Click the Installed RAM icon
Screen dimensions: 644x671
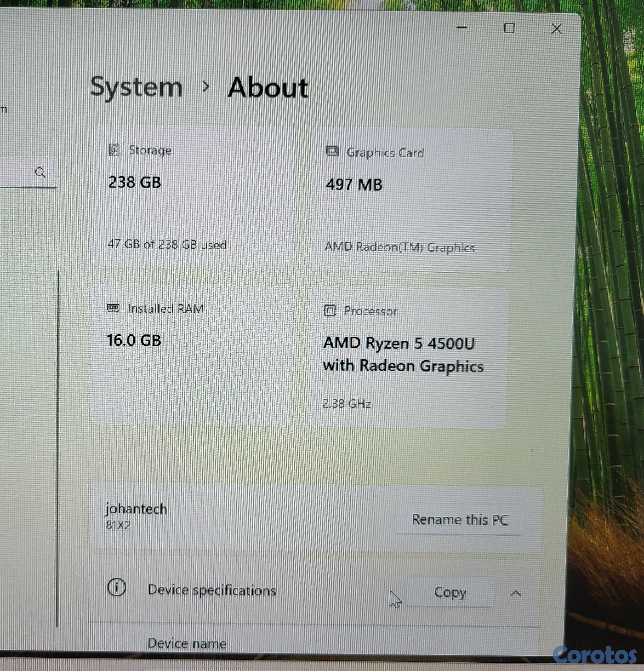click(x=113, y=308)
